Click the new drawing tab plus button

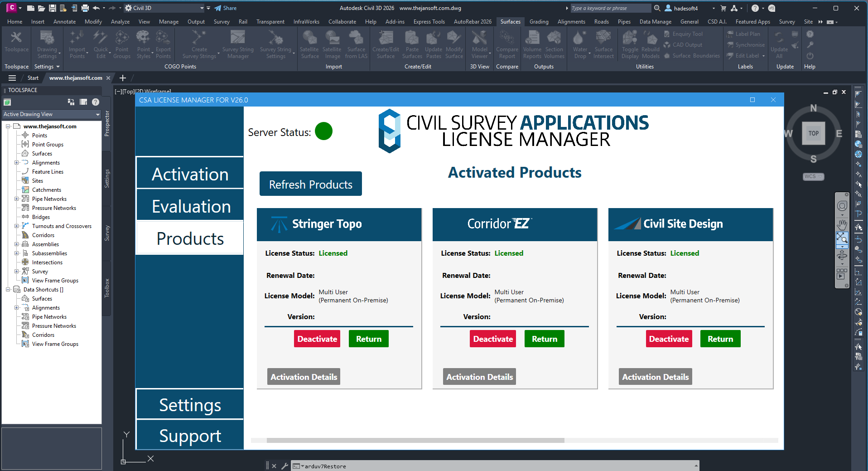click(x=122, y=78)
